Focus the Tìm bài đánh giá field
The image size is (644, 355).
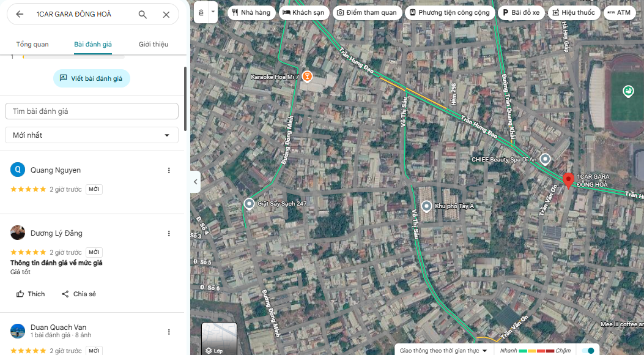[x=92, y=111]
